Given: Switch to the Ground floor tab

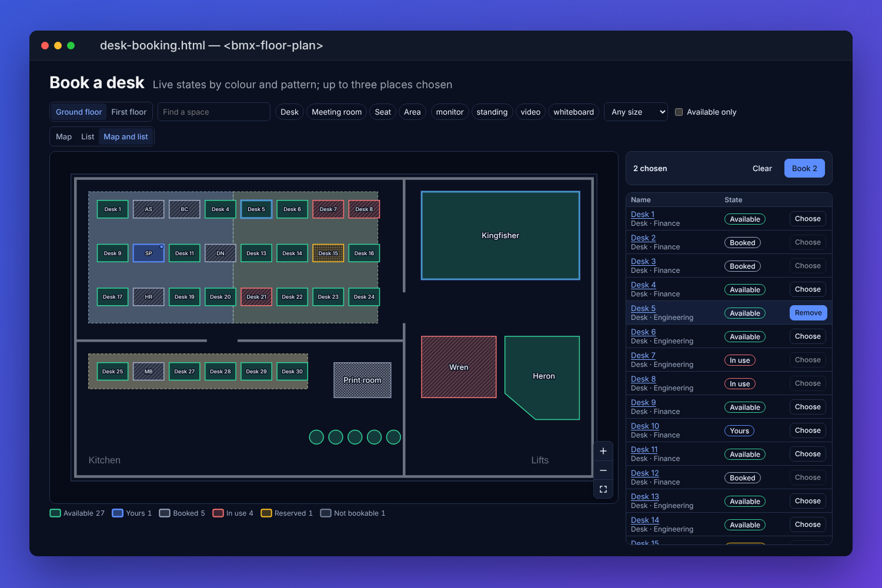Looking at the screenshot, I should [x=79, y=112].
